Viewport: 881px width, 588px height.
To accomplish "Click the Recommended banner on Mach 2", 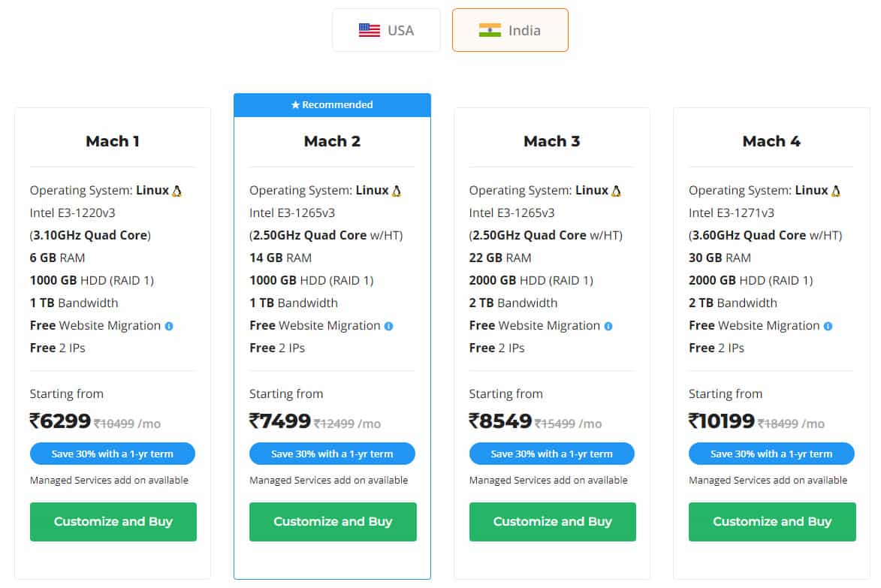I will [332, 104].
